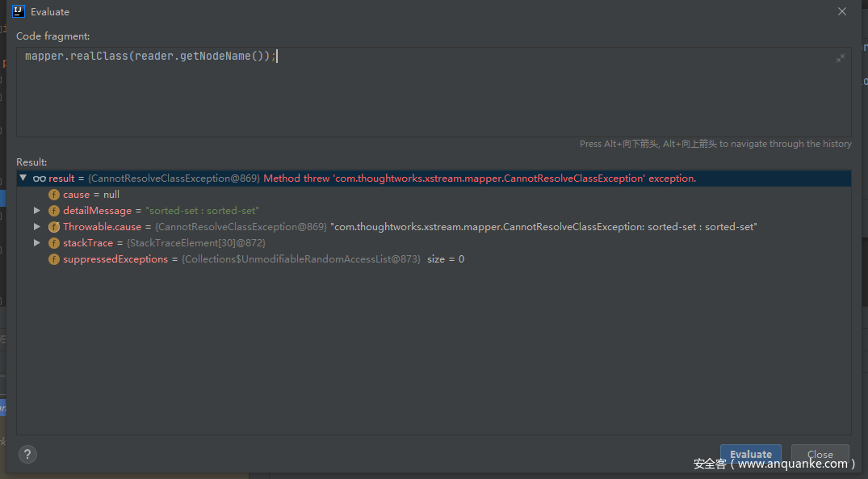The width and height of the screenshot is (868, 479).
Task: Open help with the question mark button
Action: [27, 454]
